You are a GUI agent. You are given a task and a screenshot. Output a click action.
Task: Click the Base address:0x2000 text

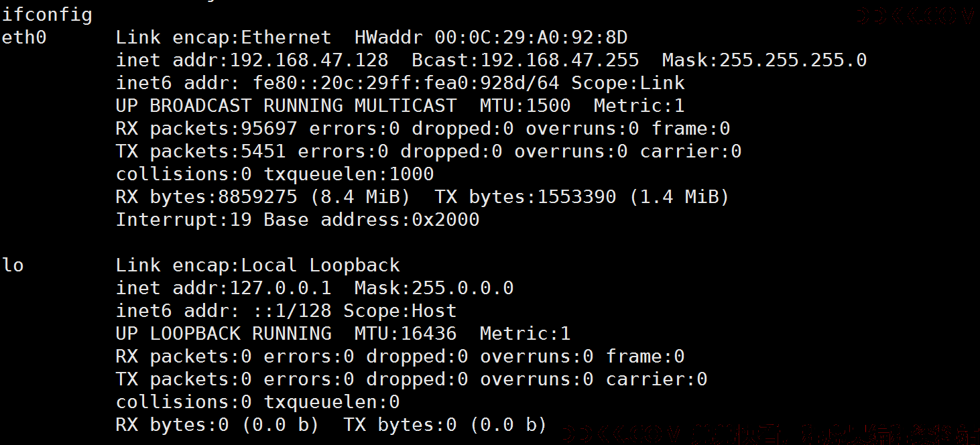click(371, 220)
